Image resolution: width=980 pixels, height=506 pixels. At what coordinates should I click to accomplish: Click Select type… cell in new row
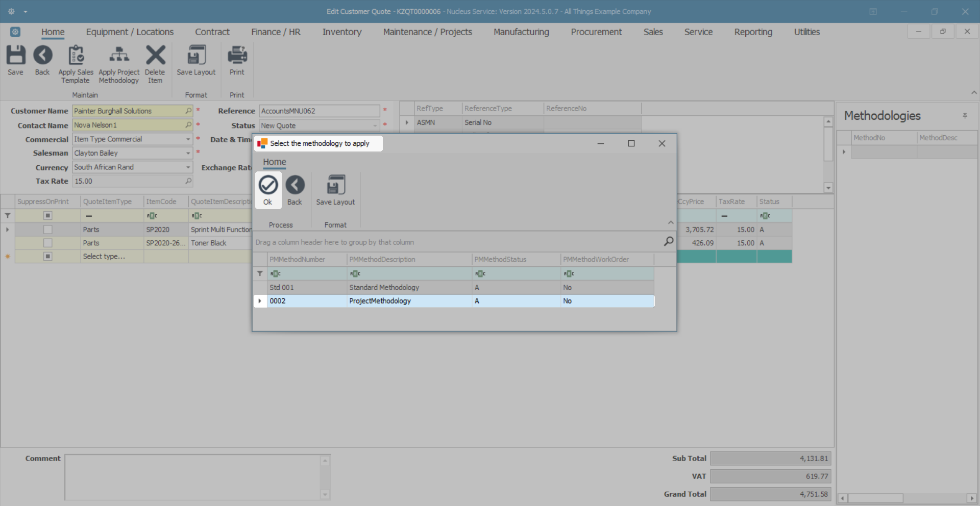coord(112,256)
